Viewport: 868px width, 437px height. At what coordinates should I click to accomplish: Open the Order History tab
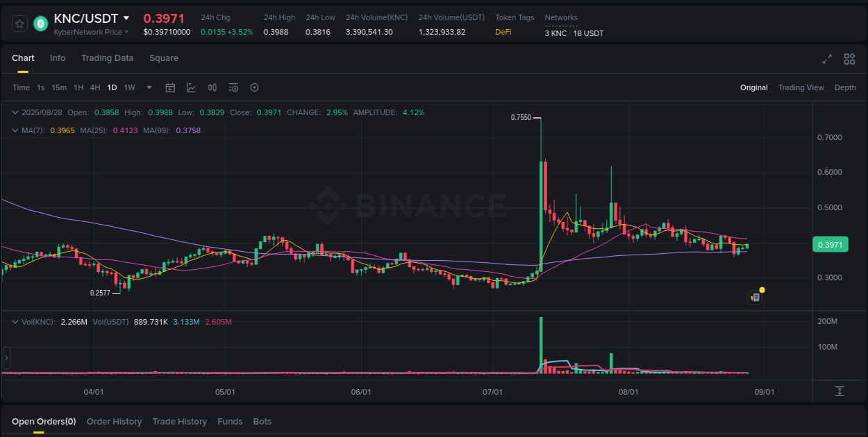click(114, 421)
